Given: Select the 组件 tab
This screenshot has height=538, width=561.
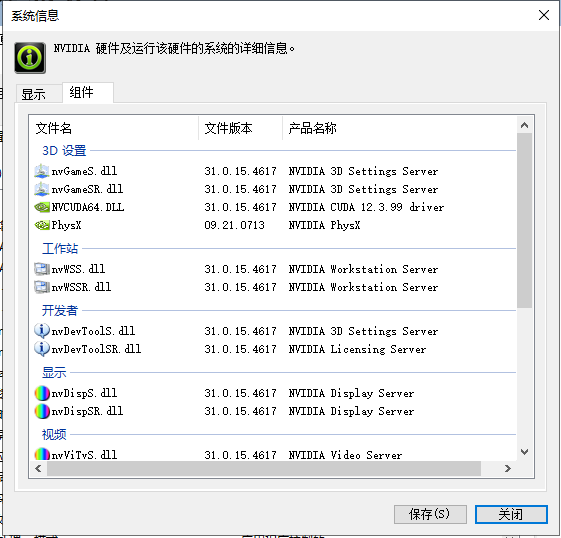Looking at the screenshot, I should (88, 93).
